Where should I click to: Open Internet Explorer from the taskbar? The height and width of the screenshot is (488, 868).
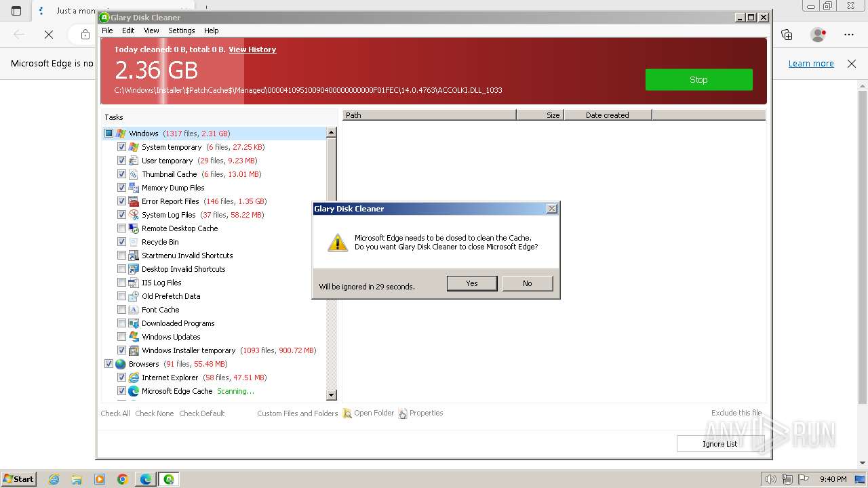pyautogui.click(x=54, y=479)
